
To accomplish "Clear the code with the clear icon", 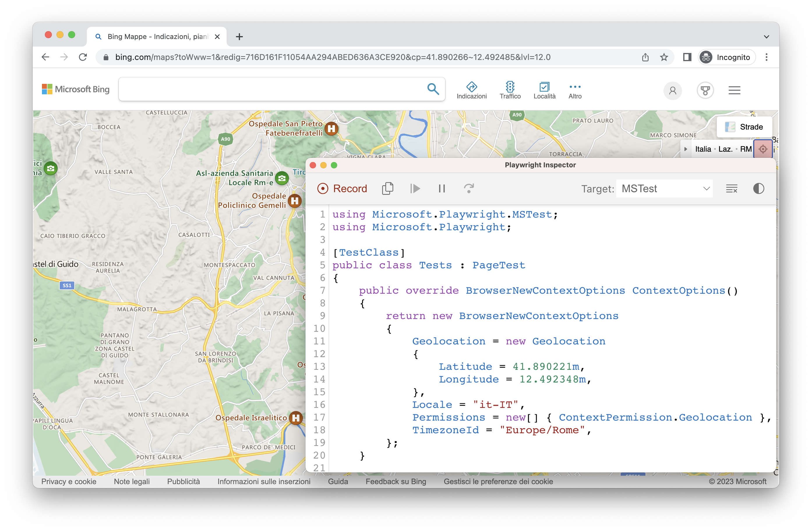I will (732, 189).
